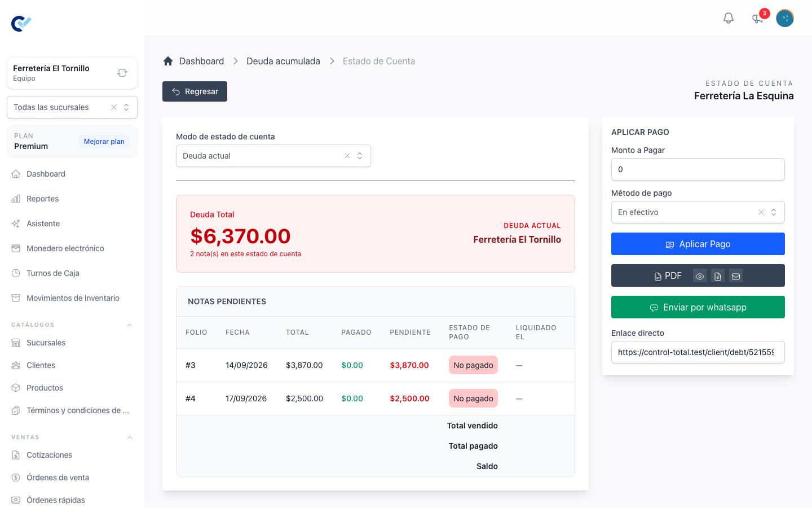Open Asistente in the sidebar

point(72,224)
